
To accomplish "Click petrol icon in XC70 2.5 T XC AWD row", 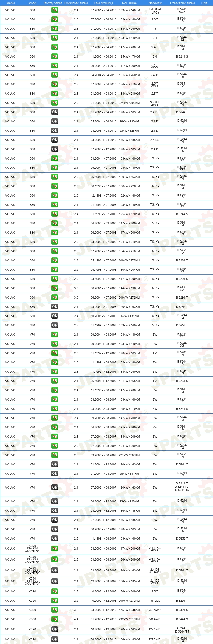I will pos(54,559).
